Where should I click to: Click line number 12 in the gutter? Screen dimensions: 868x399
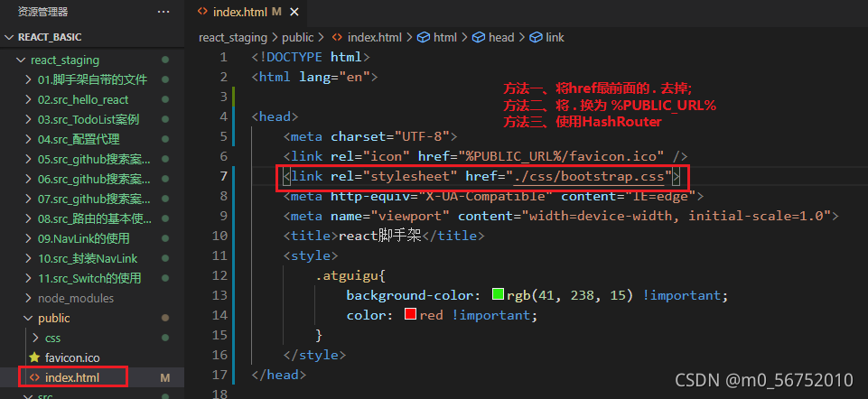219,275
